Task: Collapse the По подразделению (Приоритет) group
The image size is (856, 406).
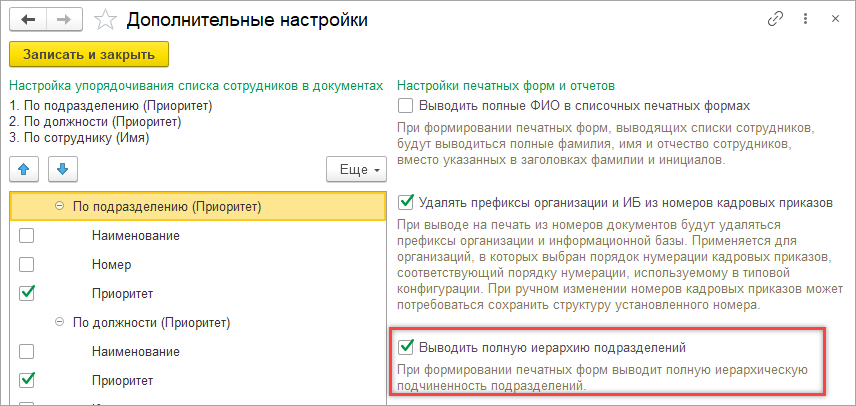Action: (x=60, y=207)
